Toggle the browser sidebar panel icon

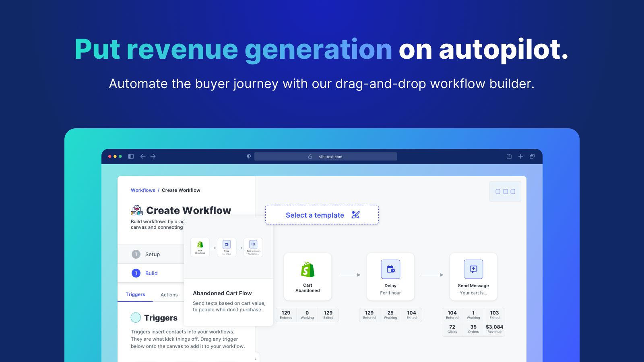tap(131, 156)
